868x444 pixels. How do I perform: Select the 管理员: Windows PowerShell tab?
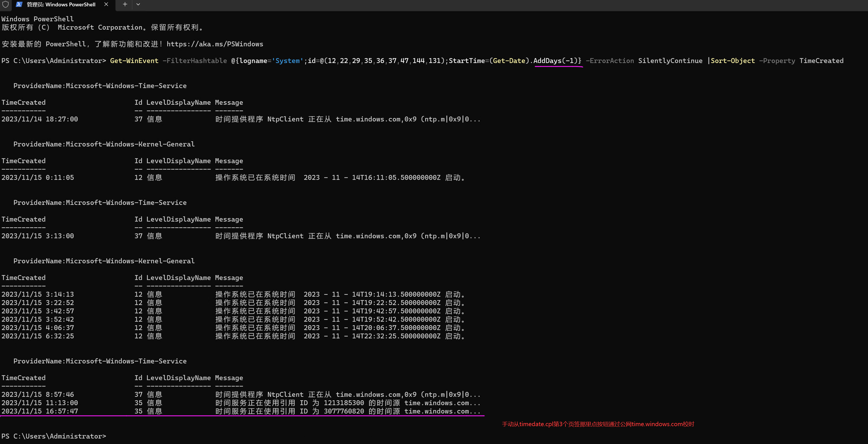pos(61,4)
